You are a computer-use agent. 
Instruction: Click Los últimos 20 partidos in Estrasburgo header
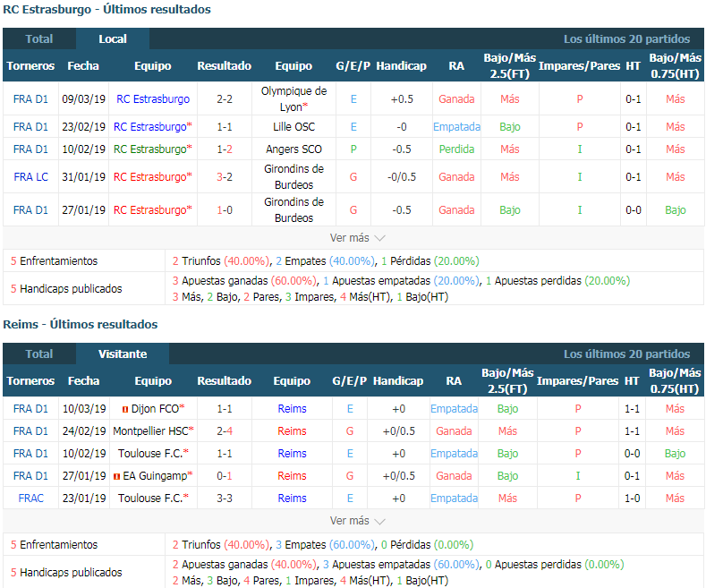click(x=626, y=39)
